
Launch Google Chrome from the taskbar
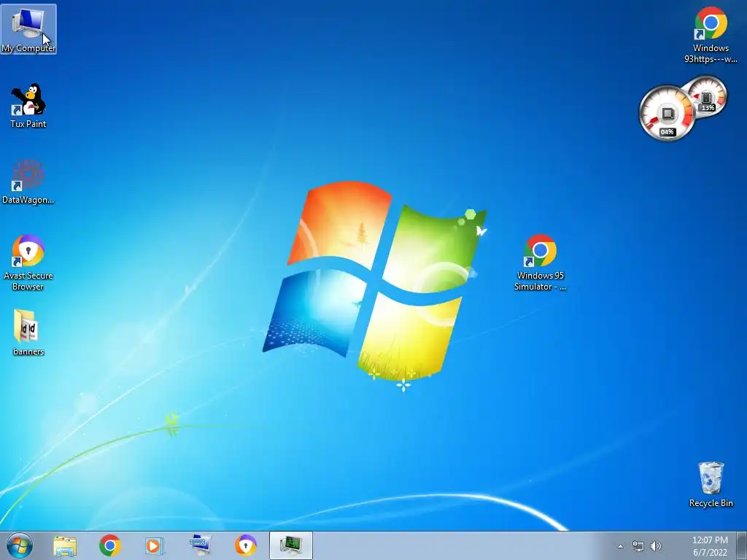tap(110, 545)
